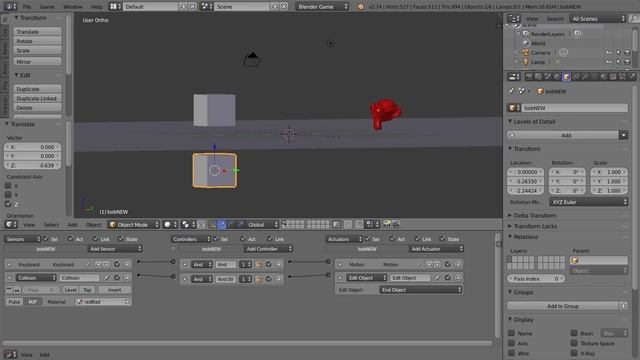Screen dimensions: 640x360
Task: Select the World item in outliner
Action: (538, 43)
